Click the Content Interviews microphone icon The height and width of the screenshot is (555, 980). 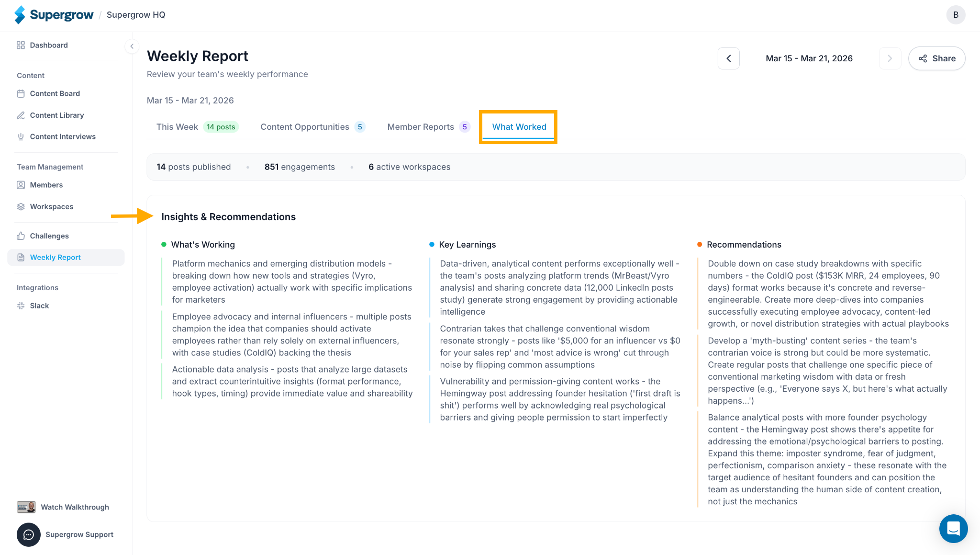[x=21, y=136]
